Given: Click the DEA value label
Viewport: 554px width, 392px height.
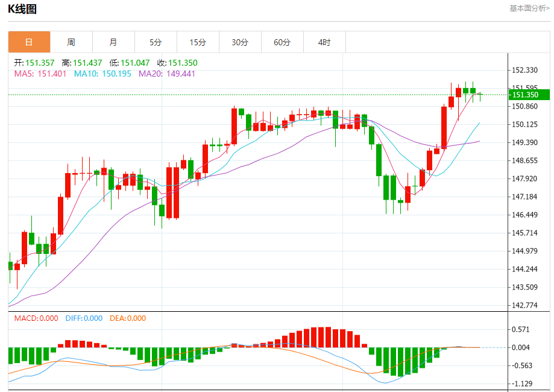Looking at the screenshot, I should tap(128, 318).
